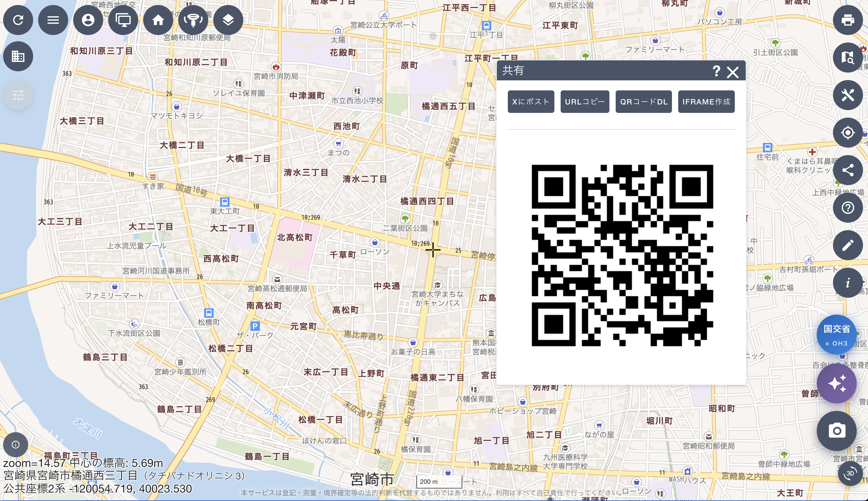The width and height of the screenshot is (868, 501).
Task: Click the share icon button
Action: (x=847, y=170)
